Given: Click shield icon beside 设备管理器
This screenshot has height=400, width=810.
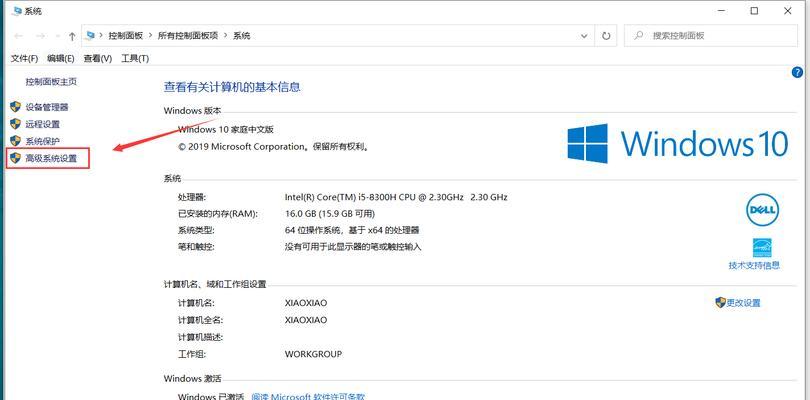Looking at the screenshot, I should (x=15, y=107).
